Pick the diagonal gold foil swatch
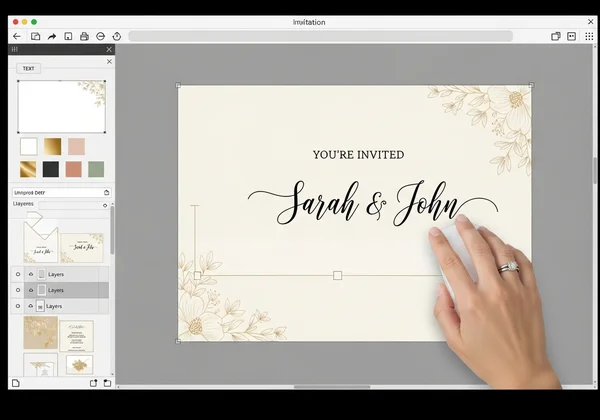Screen dimensions: 600x420 (28, 169)
